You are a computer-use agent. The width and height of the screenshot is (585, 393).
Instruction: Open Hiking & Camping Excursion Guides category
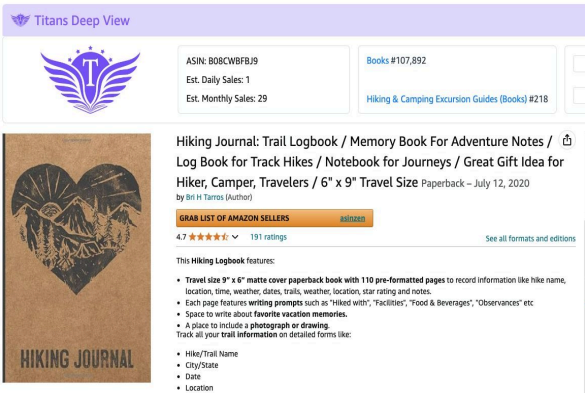click(x=447, y=99)
